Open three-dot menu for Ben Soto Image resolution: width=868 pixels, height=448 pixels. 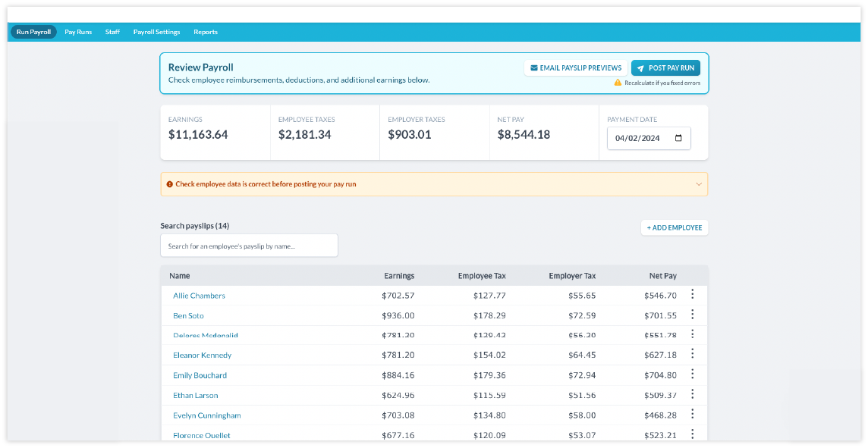692,315
